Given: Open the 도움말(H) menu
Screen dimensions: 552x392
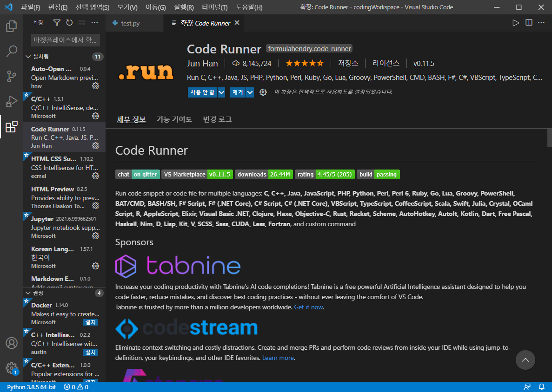Looking at the screenshot, I should (x=249, y=7).
